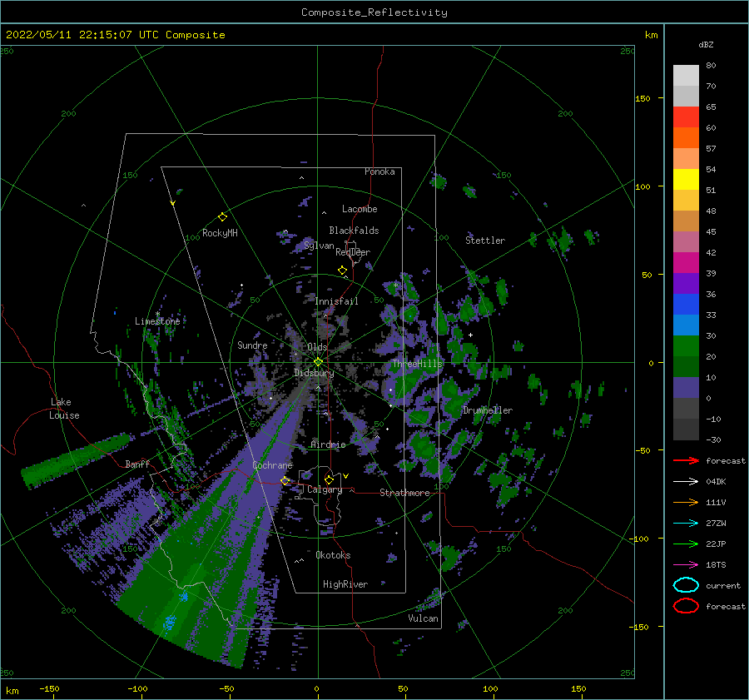Click the Ponoka town label
This screenshot has height=700, width=749.
coord(379,171)
